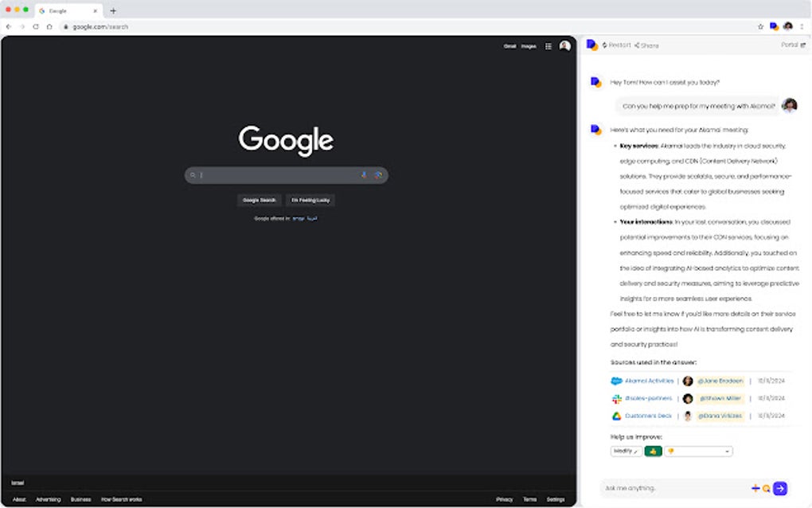Viewport: 812px width, 508px height.
Task: Select the voice search microphone icon
Action: [x=364, y=174]
